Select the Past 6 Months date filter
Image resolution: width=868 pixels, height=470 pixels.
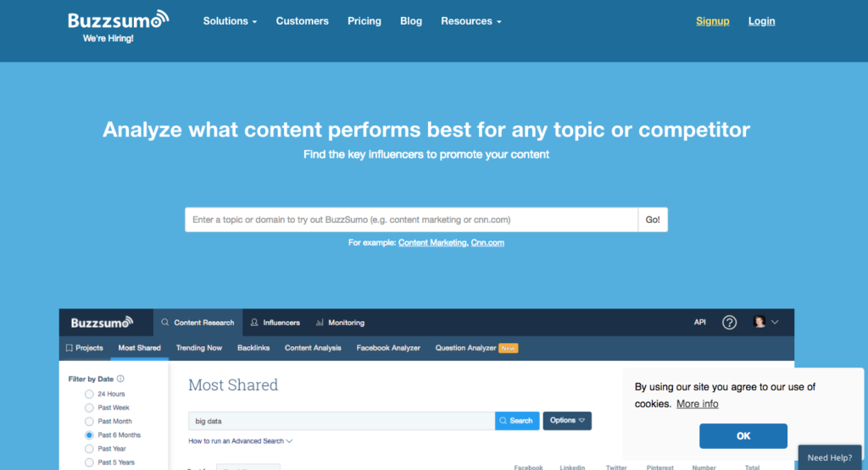[89, 435]
